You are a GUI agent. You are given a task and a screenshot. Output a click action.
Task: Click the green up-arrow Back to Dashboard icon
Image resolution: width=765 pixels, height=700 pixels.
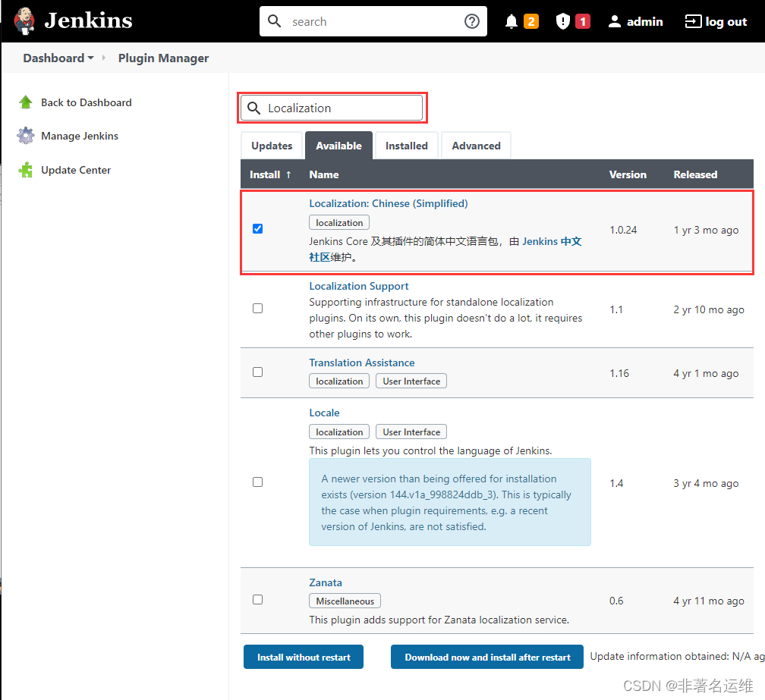pos(25,102)
